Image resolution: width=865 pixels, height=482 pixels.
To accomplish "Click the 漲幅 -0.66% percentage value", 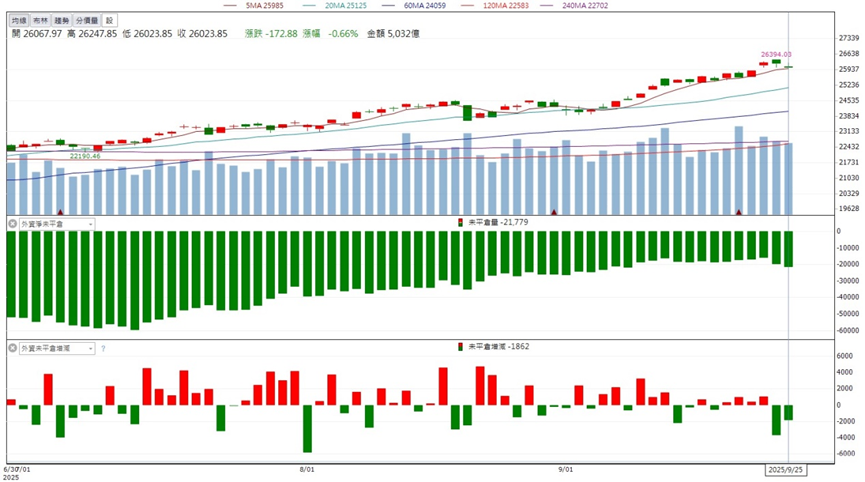I will (x=330, y=34).
